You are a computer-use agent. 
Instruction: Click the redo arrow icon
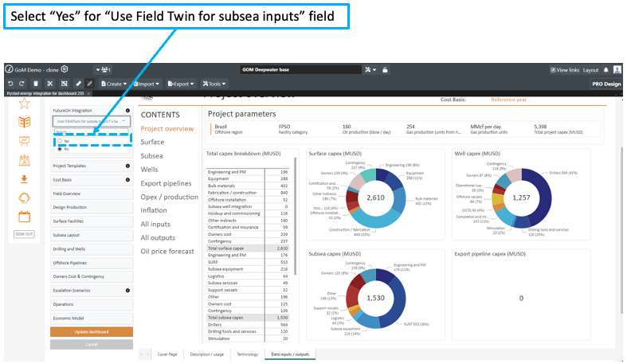pyautogui.click(x=22, y=84)
